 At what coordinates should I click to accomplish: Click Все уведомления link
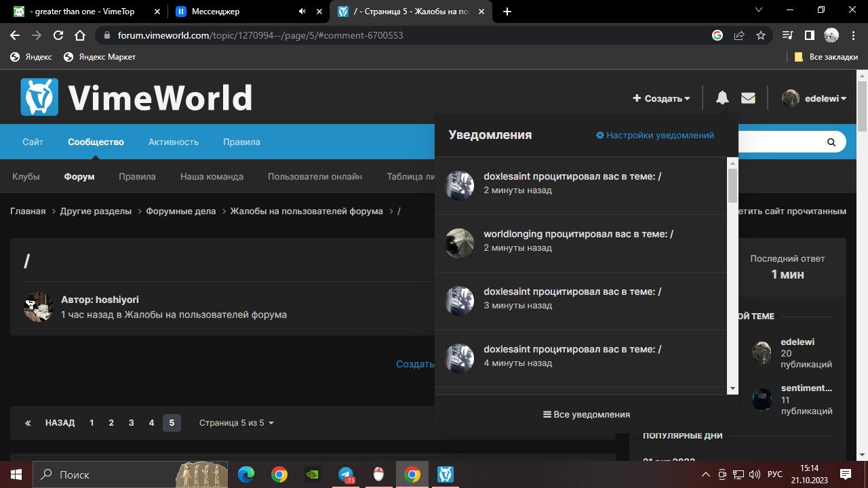[587, 414]
